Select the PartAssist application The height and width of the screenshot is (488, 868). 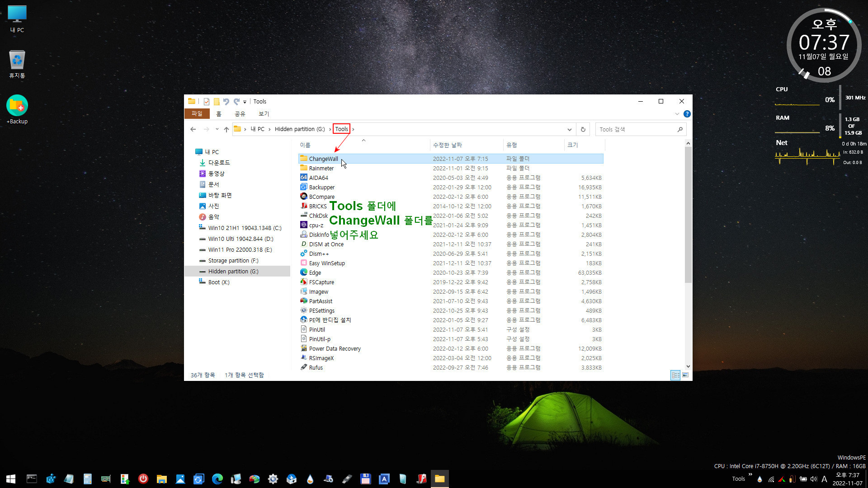451,301
